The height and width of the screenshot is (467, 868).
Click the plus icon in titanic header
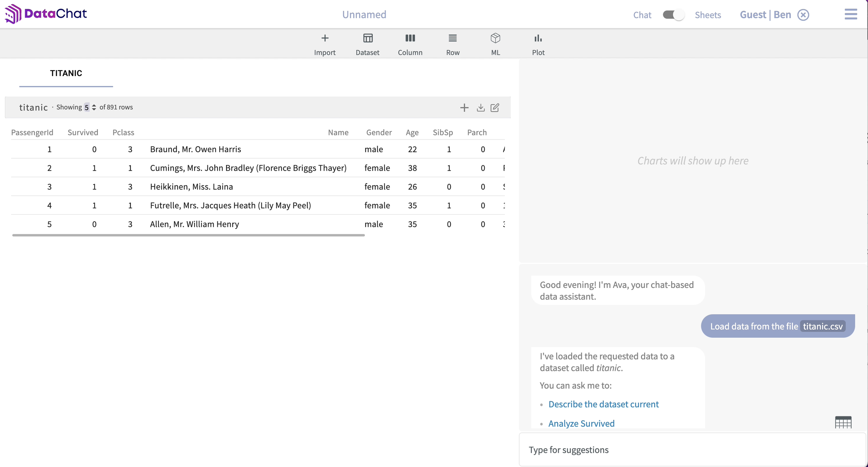tap(464, 108)
